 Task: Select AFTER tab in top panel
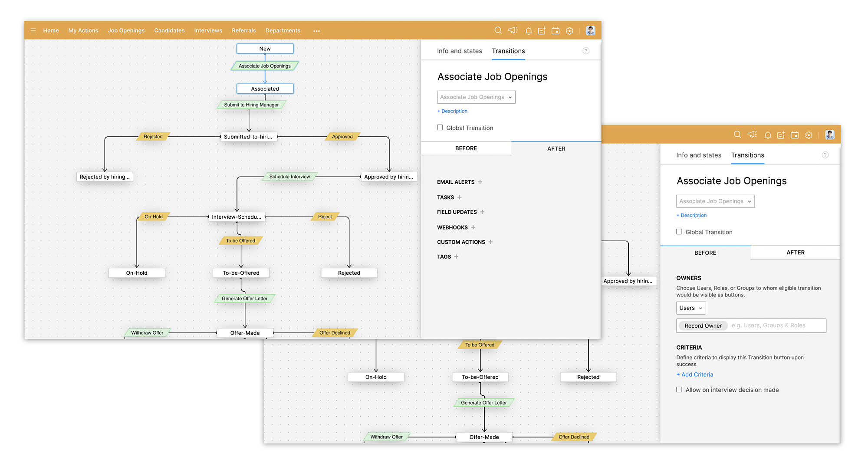click(x=556, y=148)
